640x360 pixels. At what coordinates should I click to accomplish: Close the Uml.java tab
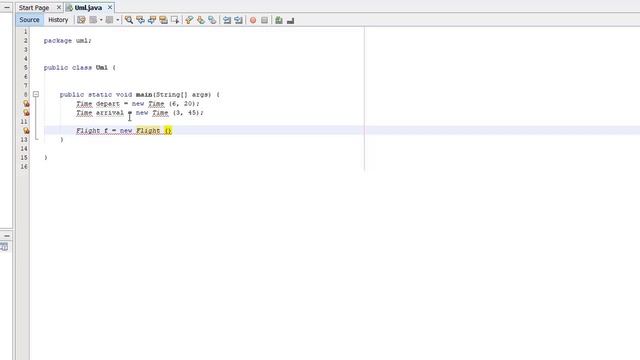(x=110, y=7)
